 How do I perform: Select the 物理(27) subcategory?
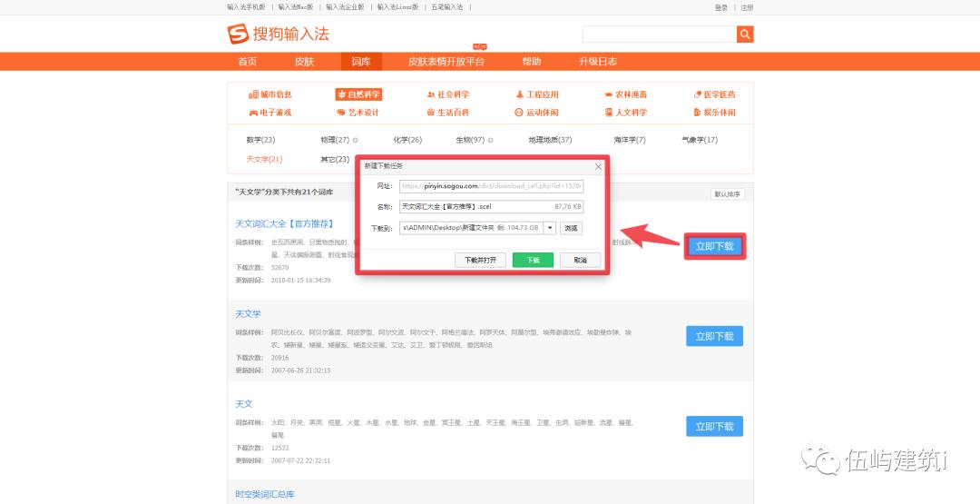point(335,140)
